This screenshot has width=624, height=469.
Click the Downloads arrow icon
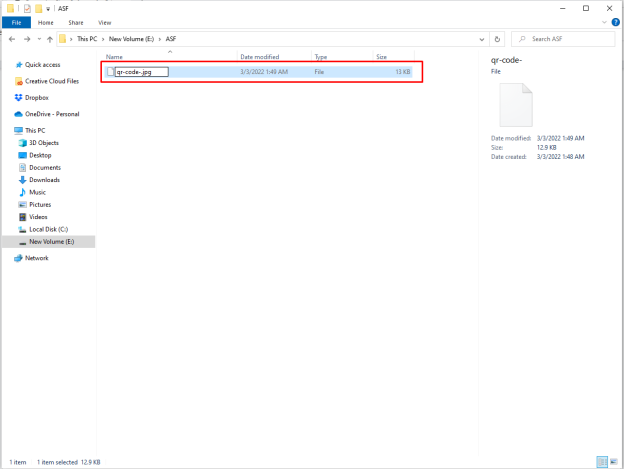[23, 180]
